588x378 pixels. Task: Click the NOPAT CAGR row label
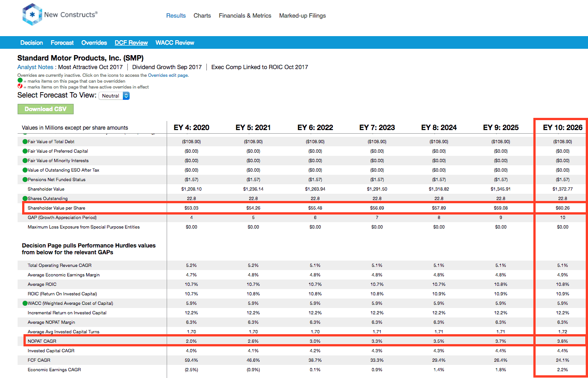tap(41, 341)
